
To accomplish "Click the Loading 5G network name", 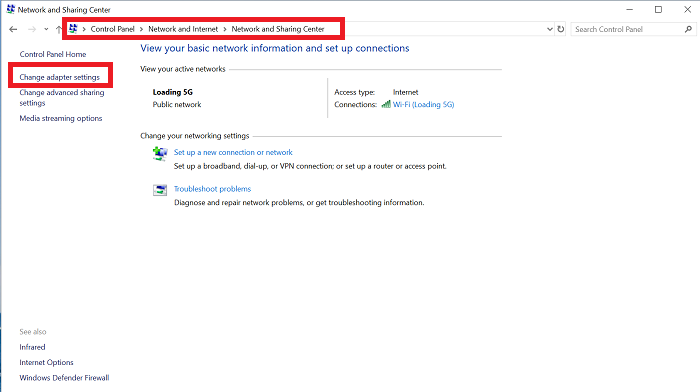I will point(173,92).
